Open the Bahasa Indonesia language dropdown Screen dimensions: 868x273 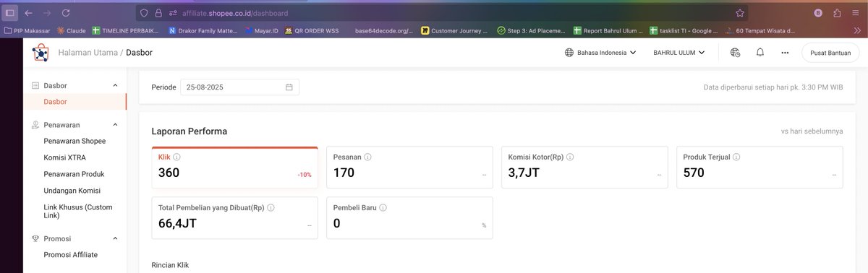coord(600,53)
